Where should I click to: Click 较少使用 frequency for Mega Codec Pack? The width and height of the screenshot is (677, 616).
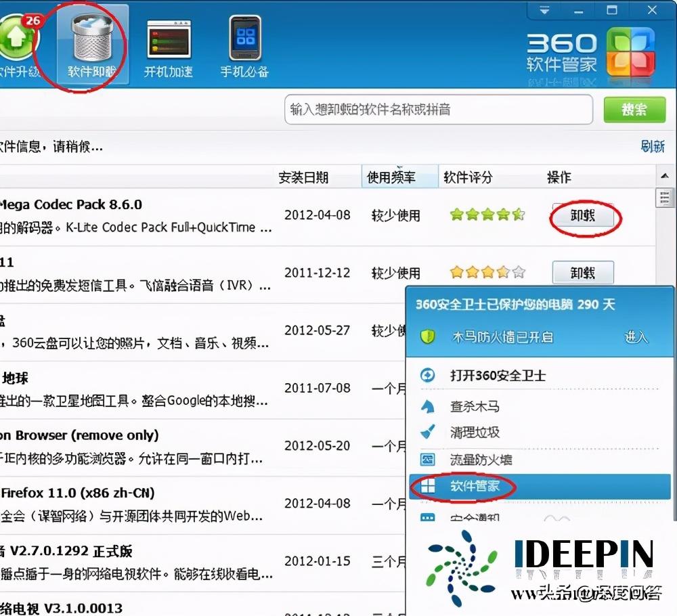[396, 215]
